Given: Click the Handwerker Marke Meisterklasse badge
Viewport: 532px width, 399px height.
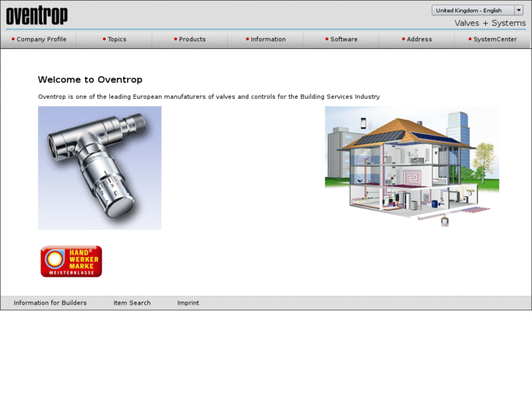Looking at the screenshot, I should pos(71,261).
